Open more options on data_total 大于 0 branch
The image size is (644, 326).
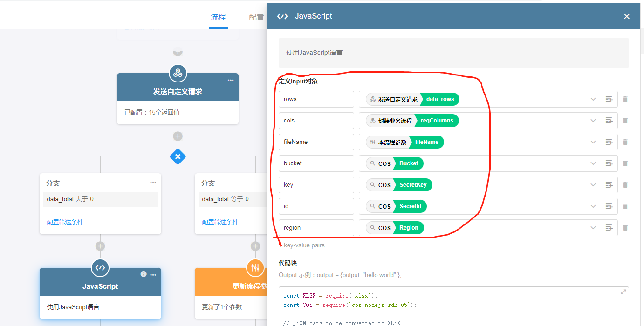pos(153,183)
